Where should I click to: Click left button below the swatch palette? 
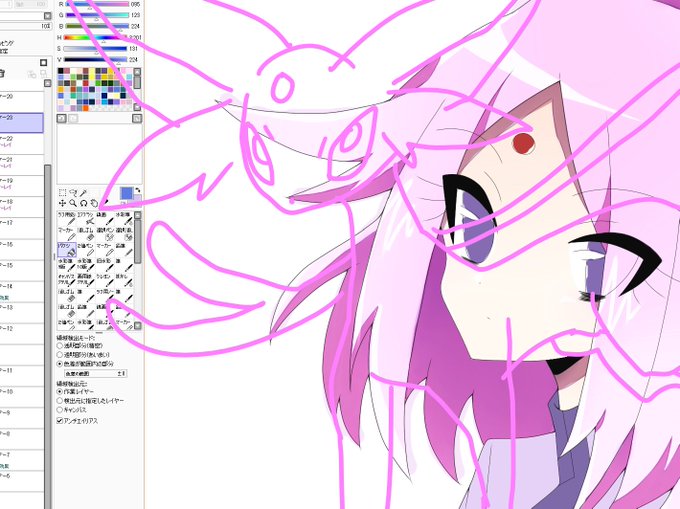(x=62, y=118)
